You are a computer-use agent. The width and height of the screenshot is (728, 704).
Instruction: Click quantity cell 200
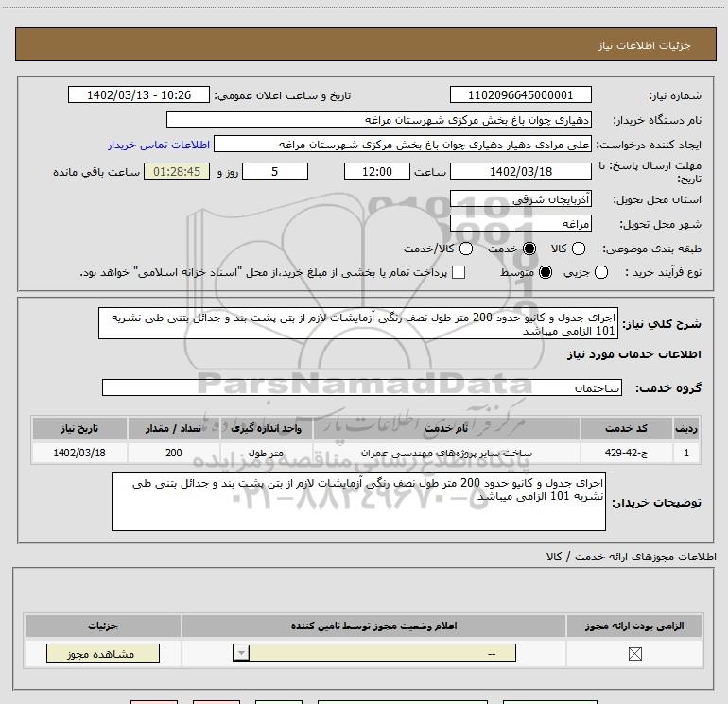click(173, 453)
